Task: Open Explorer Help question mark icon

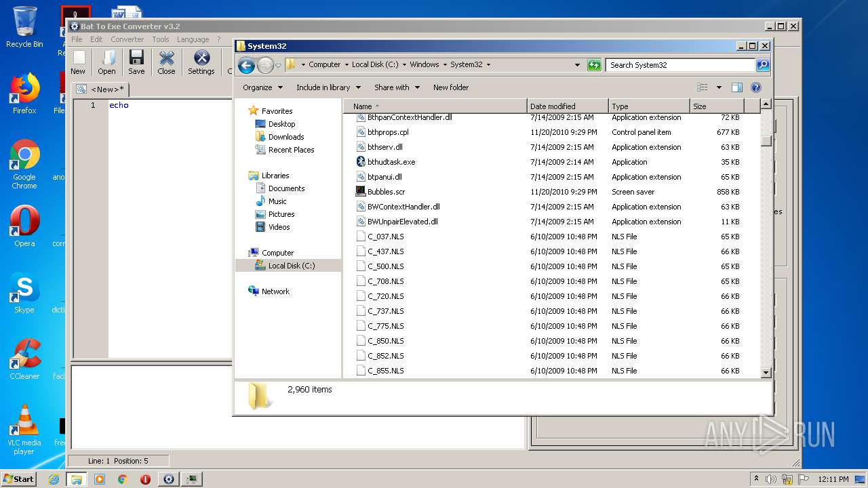Action: [x=756, y=87]
